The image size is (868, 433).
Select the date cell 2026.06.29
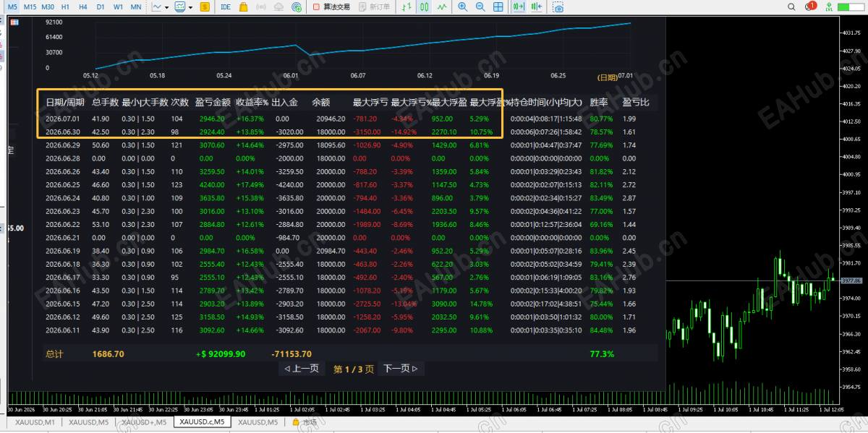[61, 145]
